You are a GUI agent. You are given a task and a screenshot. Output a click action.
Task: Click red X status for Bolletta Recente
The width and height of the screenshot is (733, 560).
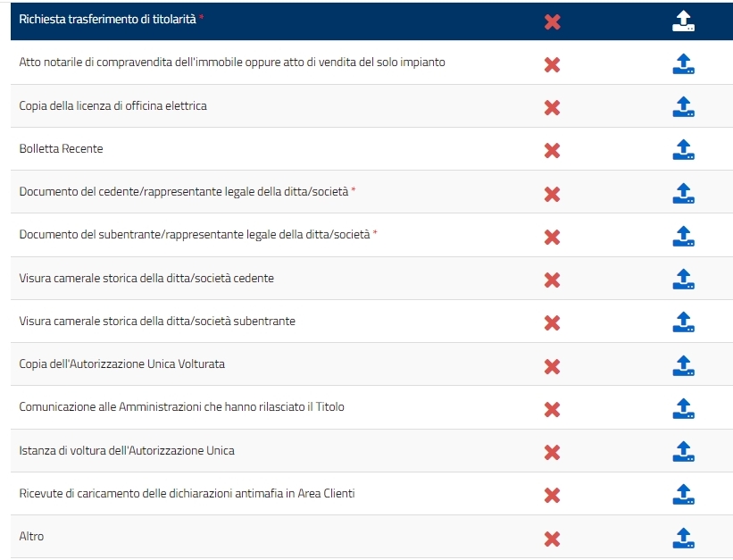(x=552, y=151)
